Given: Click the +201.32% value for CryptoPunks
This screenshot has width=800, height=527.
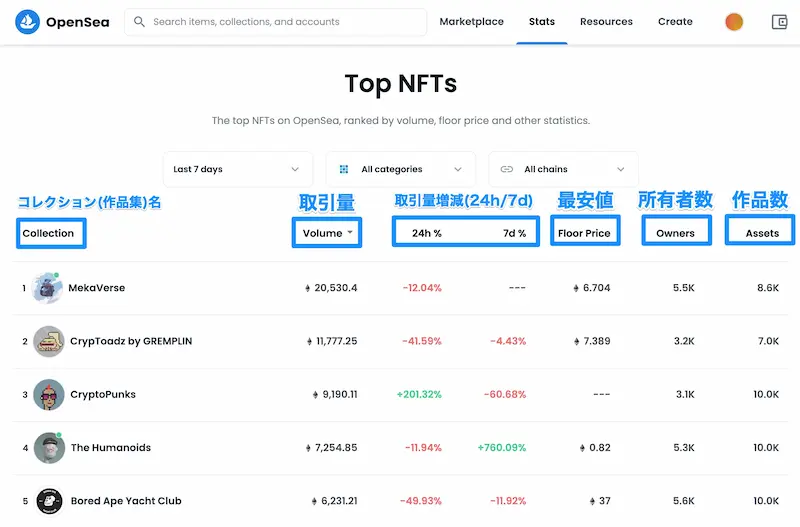Looking at the screenshot, I should pos(419,394).
